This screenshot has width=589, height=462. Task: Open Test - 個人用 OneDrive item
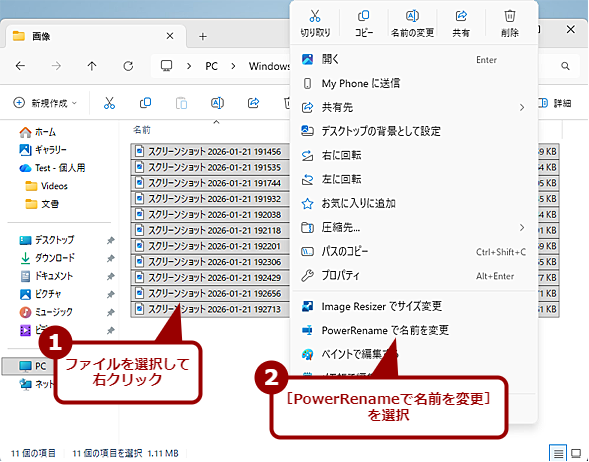tap(52, 168)
